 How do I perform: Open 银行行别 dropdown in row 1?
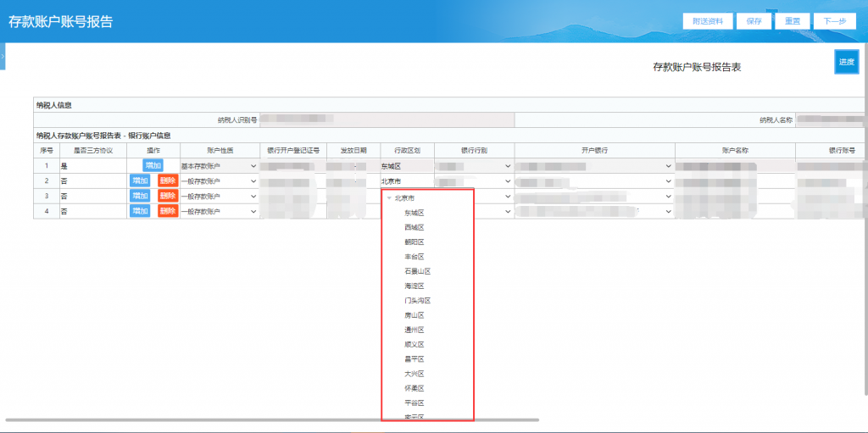[x=474, y=165]
